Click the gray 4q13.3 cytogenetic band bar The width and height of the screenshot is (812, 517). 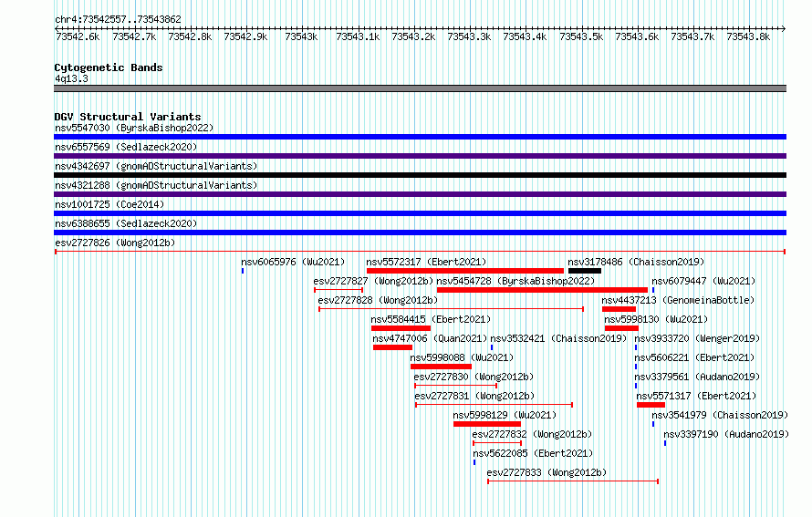420,89
